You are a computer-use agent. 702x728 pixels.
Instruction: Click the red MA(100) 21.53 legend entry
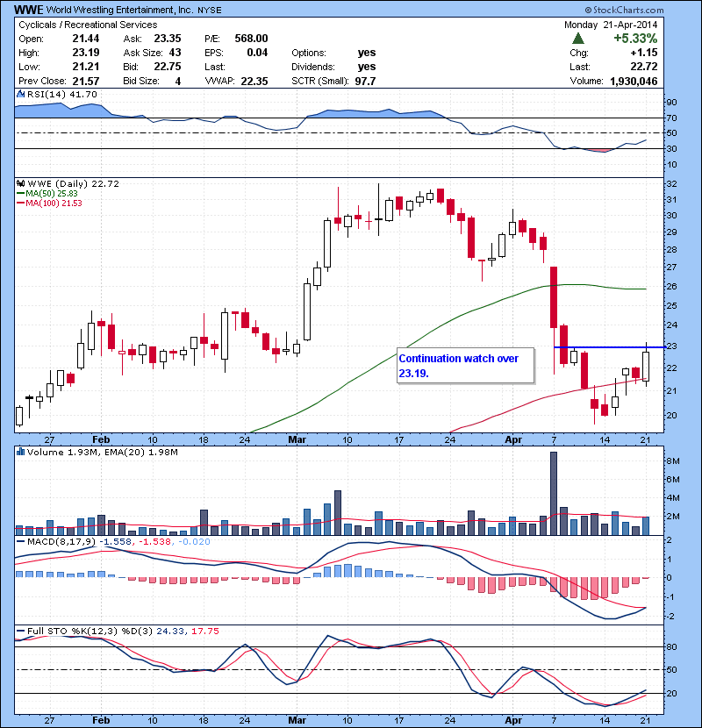(x=49, y=203)
